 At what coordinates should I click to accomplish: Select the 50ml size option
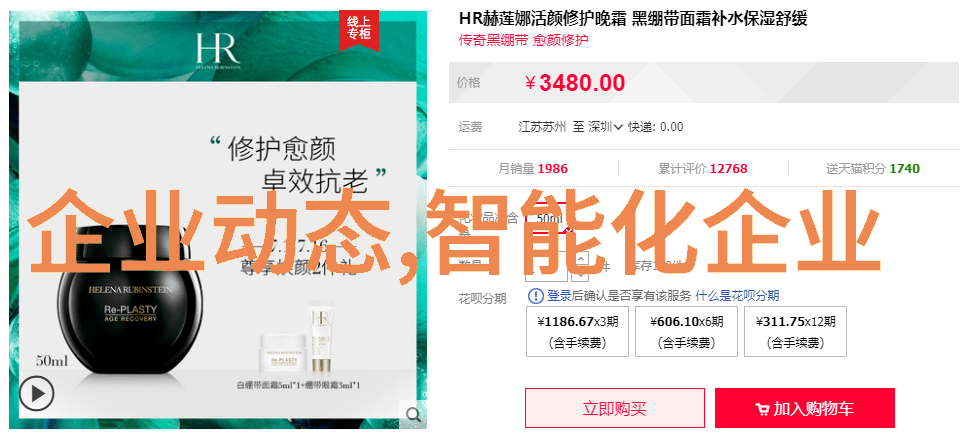549,218
